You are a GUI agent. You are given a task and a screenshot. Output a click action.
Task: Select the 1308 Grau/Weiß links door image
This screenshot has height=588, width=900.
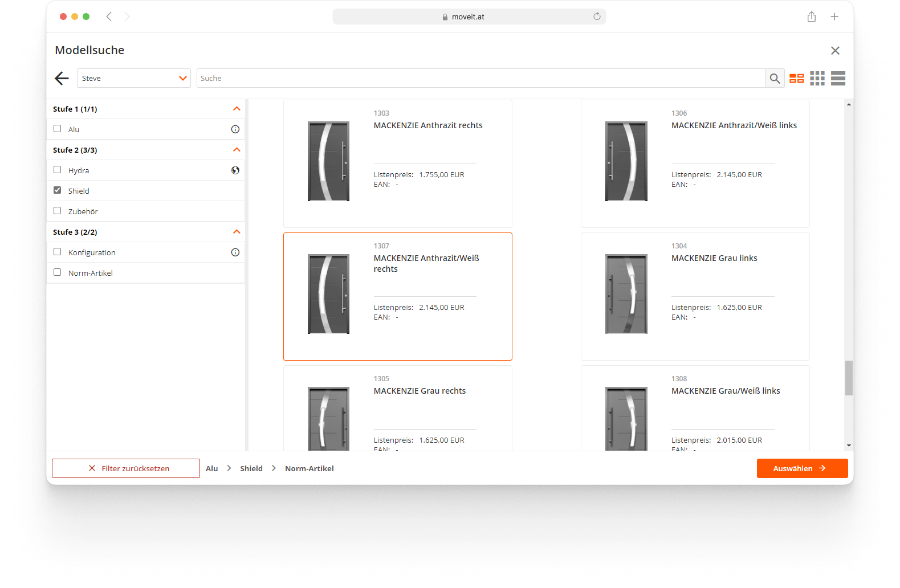pyautogui.click(x=626, y=419)
